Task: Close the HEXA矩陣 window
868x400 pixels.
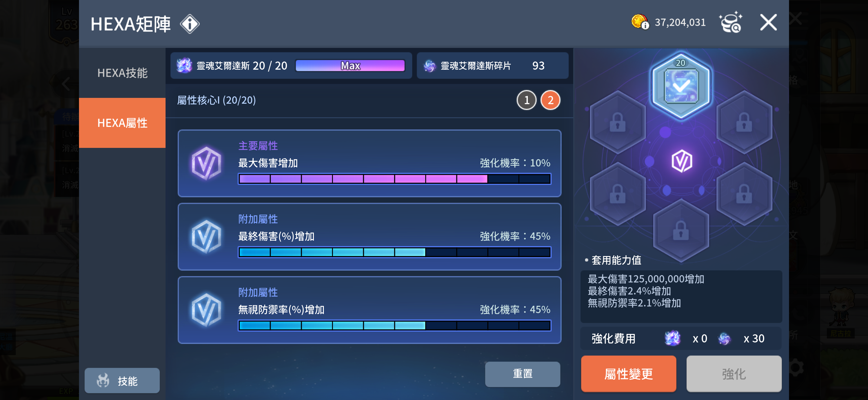Action: click(768, 23)
